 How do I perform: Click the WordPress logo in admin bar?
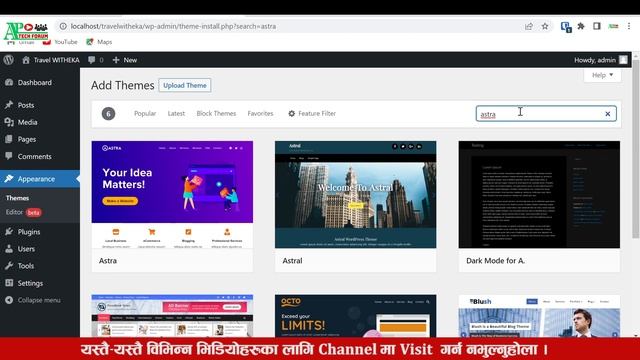(x=8, y=60)
